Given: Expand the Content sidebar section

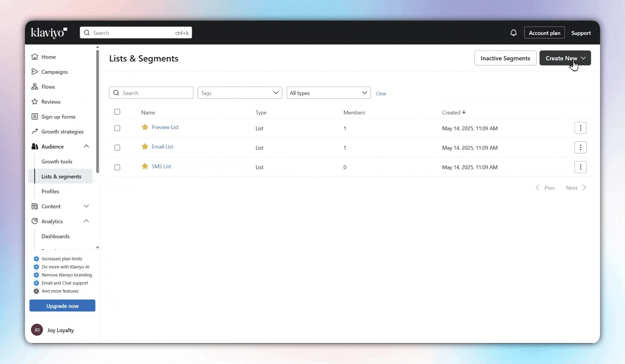Looking at the screenshot, I should [86, 206].
